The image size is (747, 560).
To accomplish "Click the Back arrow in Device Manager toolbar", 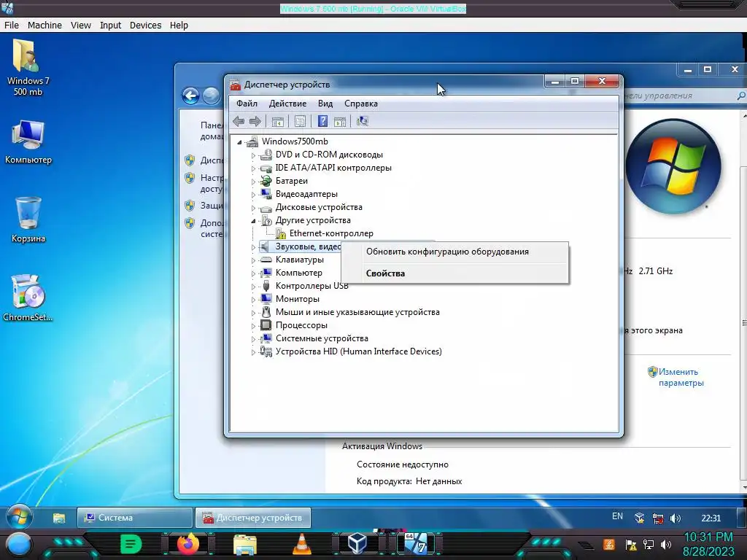I will coord(239,122).
